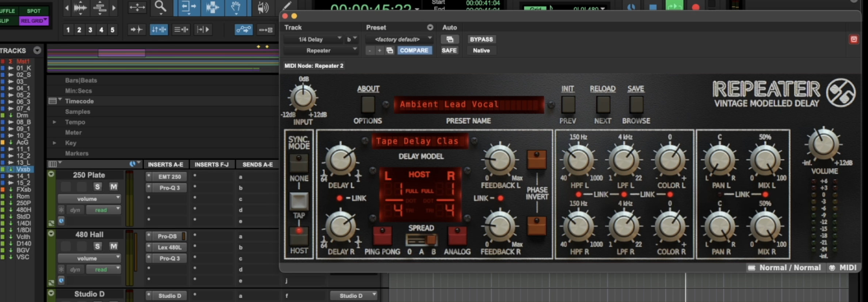Select the Grabber hand tool
Viewport: 868px width, 302px height.
236,7
